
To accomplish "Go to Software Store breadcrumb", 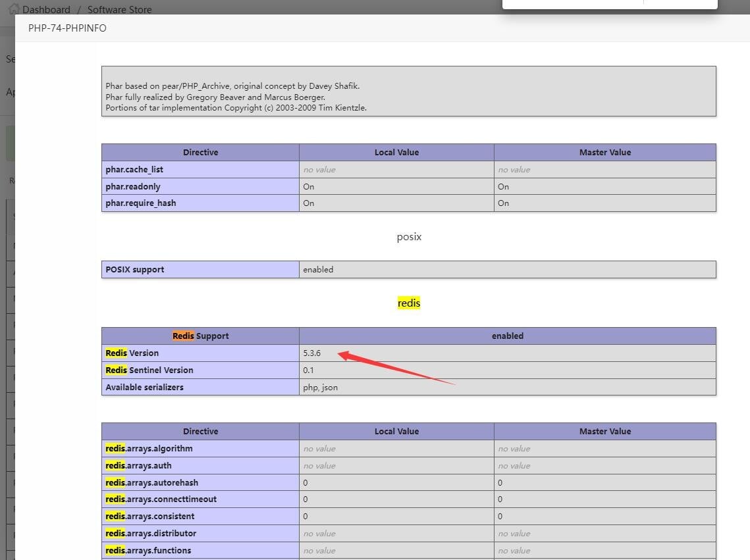I will 119,10.
